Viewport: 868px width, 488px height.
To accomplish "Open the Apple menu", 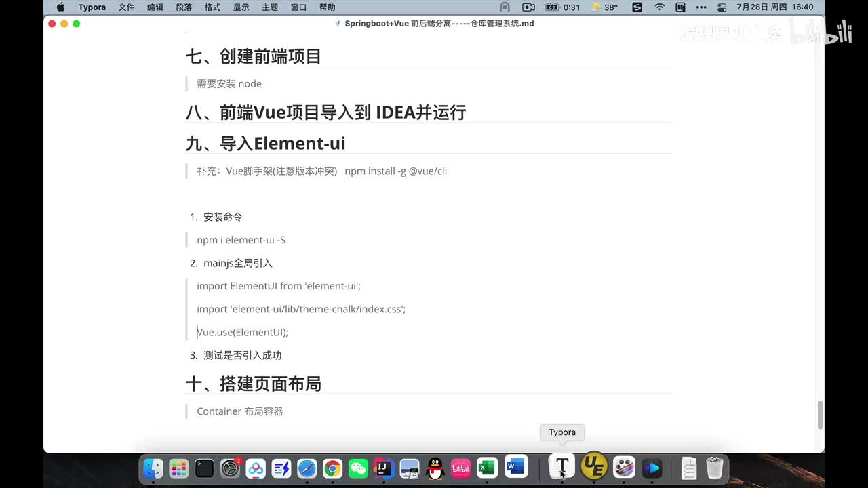I will (60, 7).
